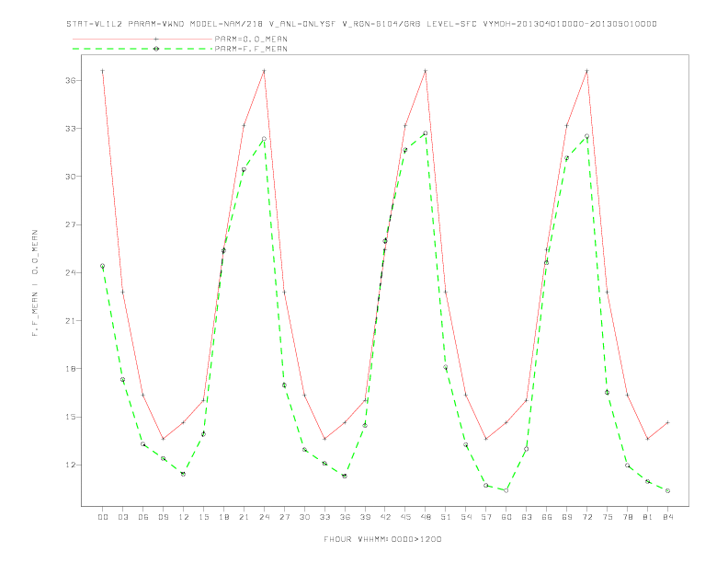Select the PARM=O.O_MEAN legend label

(251, 39)
